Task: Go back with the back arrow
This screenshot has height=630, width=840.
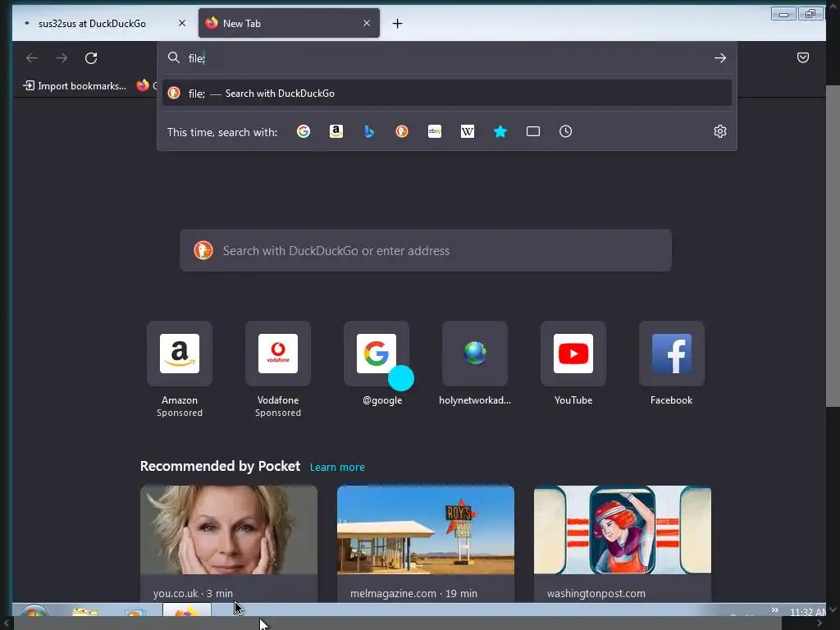Action: point(32,58)
